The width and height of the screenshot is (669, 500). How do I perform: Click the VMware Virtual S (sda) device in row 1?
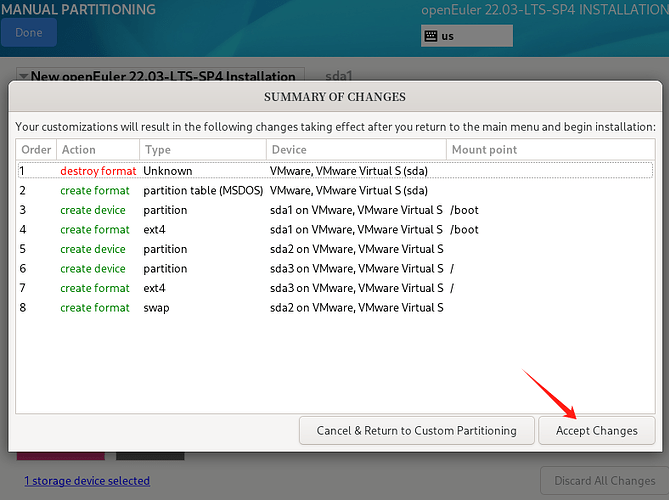click(x=349, y=171)
